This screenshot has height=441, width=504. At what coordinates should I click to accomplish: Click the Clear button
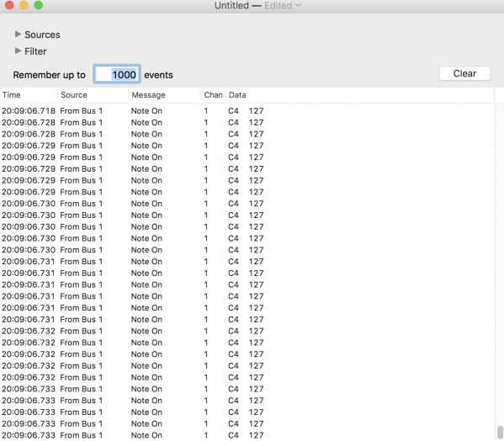coord(464,73)
